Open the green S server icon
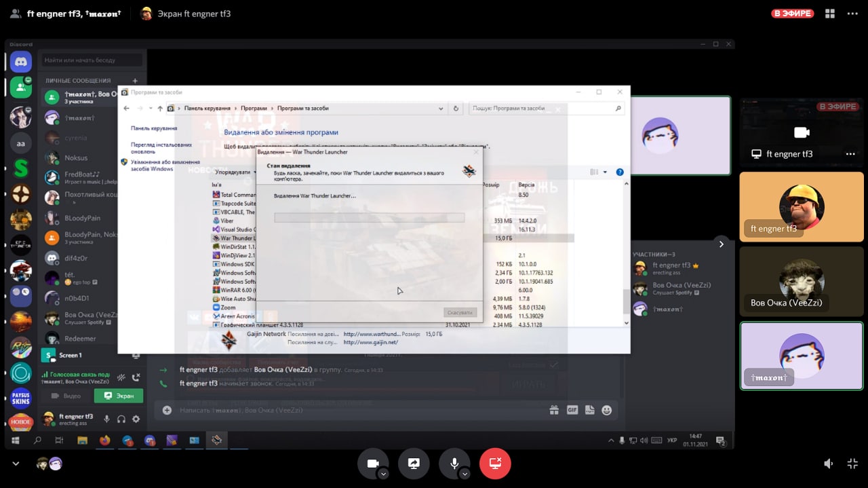Viewport: 868px width, 488px height. click(21, 168)
